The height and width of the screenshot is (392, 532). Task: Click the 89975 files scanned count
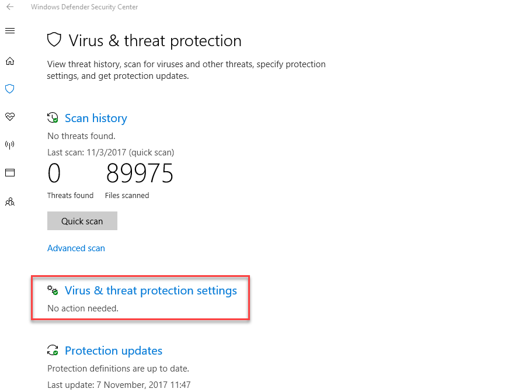(140, 173)
